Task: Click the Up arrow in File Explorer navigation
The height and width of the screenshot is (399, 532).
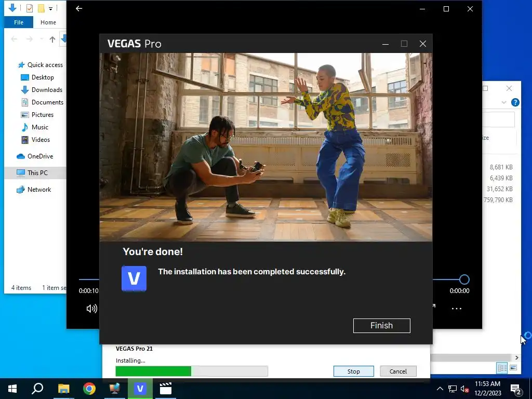Action: point(52,39)
